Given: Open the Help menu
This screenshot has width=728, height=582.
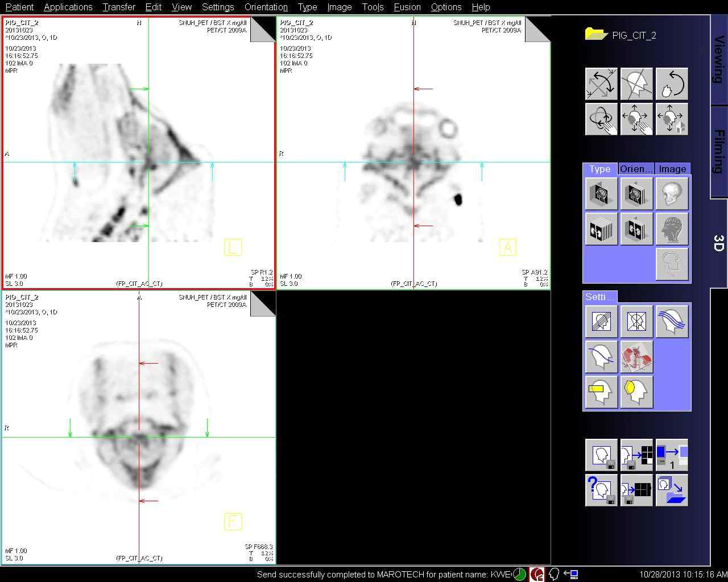Looking at the screenshot, I should pos(481,7).
